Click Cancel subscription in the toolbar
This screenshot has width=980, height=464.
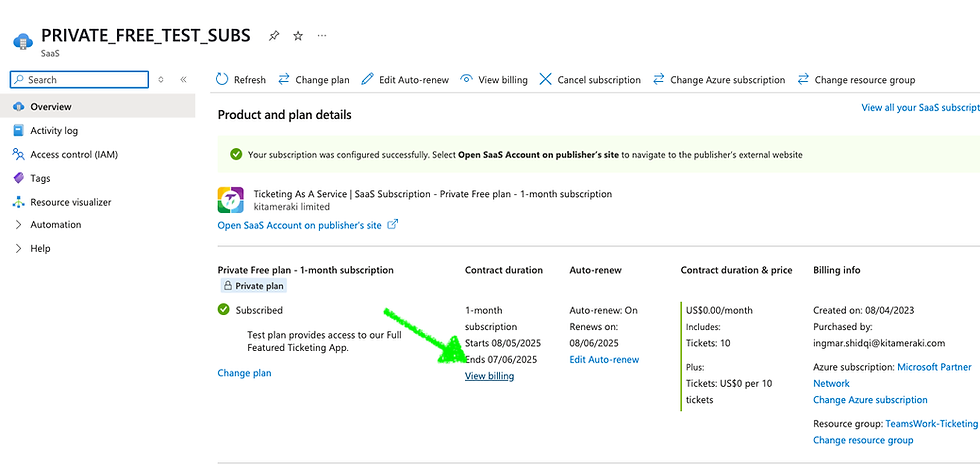tap(590, 80)
